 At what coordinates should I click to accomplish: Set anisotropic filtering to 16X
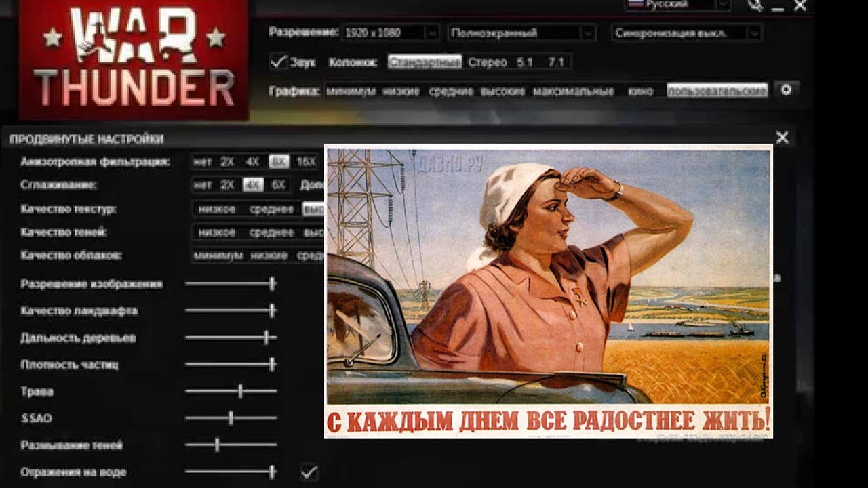point(307,162)
